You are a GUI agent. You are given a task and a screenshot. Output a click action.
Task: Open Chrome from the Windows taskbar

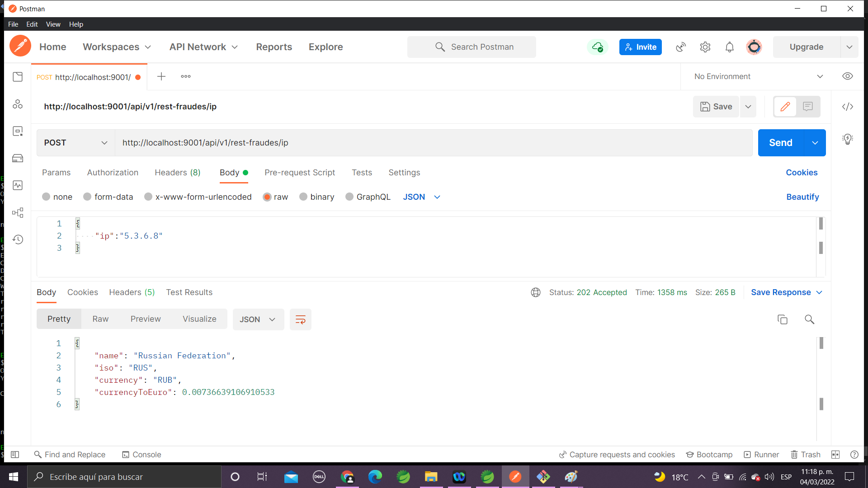pos(347,477)
